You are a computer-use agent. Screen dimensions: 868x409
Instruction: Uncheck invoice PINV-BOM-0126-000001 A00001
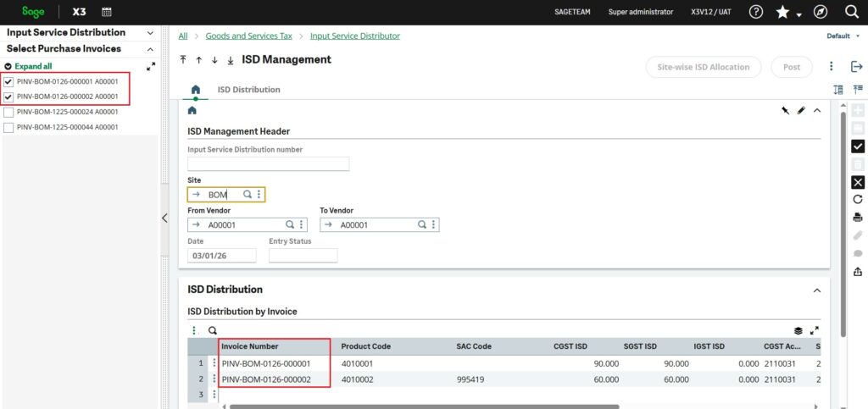click(8, 82)
